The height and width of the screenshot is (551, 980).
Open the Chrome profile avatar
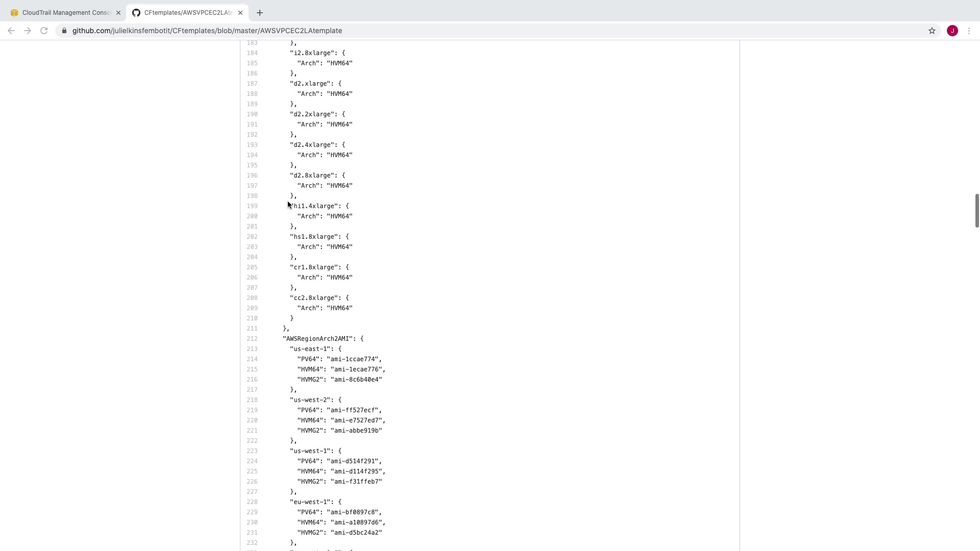point(952,31)
